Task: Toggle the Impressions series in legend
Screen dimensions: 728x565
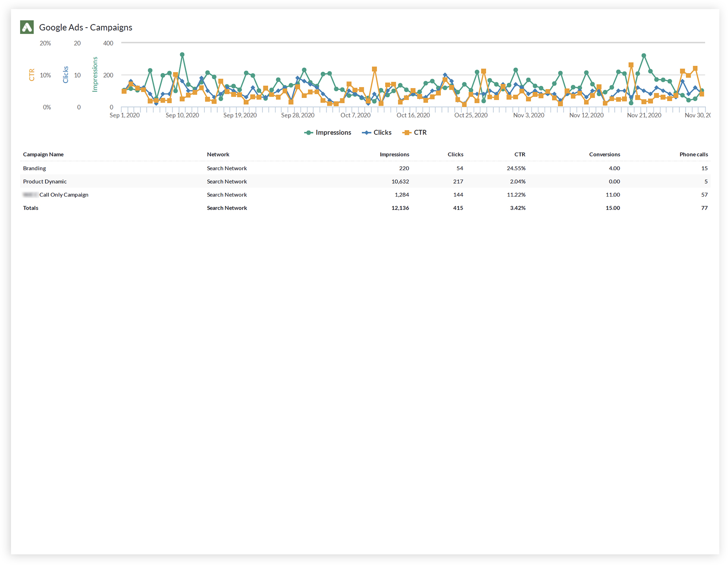Action: coord(333,133)
